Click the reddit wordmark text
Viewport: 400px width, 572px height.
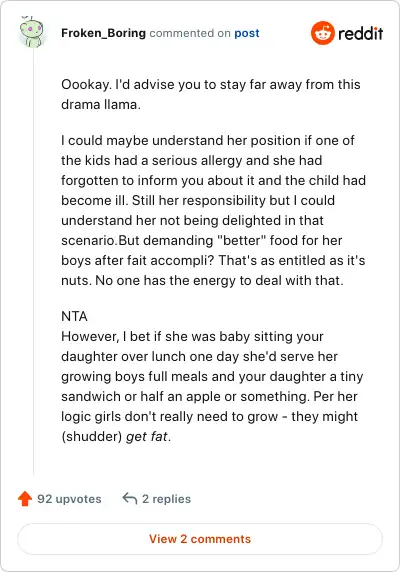pos(360,33)
